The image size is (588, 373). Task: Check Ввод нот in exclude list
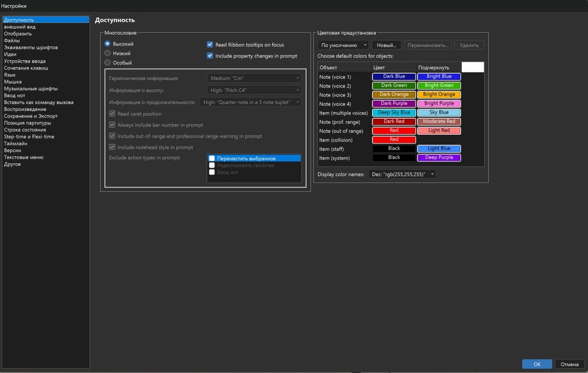[212, 172]
